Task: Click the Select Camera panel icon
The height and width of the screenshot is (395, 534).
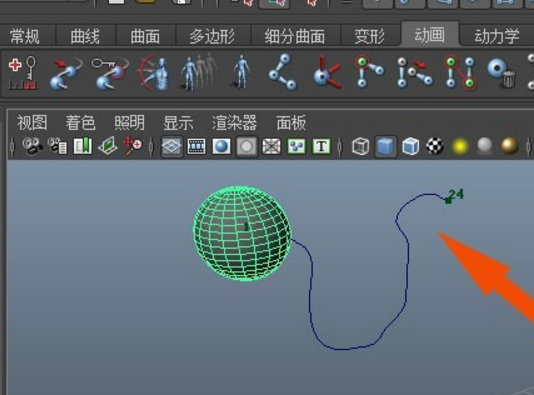Action: tap(32, 146)
